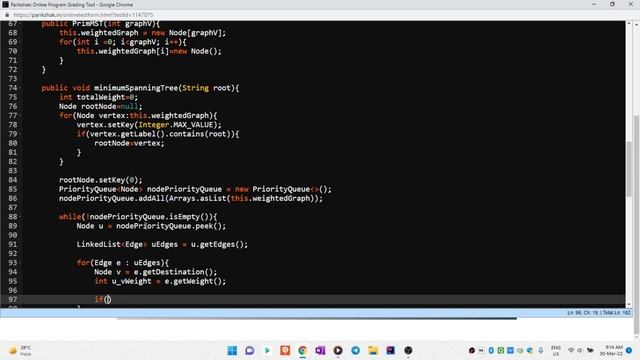
Task: Click 'Edge e : uEdges' on line 93
Action: (x=129, y=263)
